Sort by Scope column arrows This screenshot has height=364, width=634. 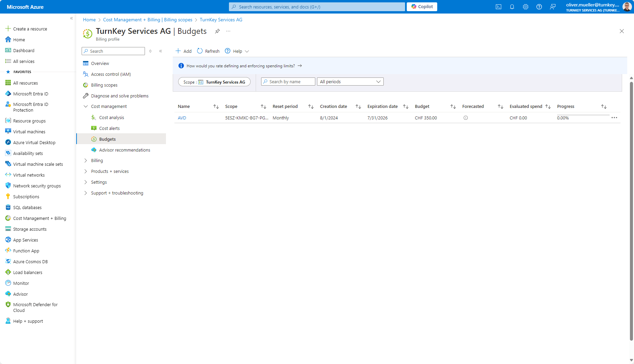[263, 107]
